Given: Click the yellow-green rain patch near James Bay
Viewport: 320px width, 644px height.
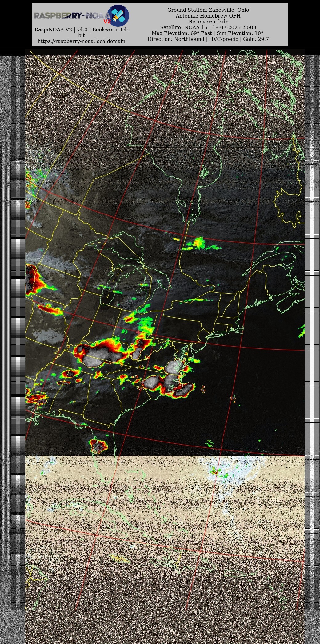Looking at the screenshot, I should [x=198, y=243].
